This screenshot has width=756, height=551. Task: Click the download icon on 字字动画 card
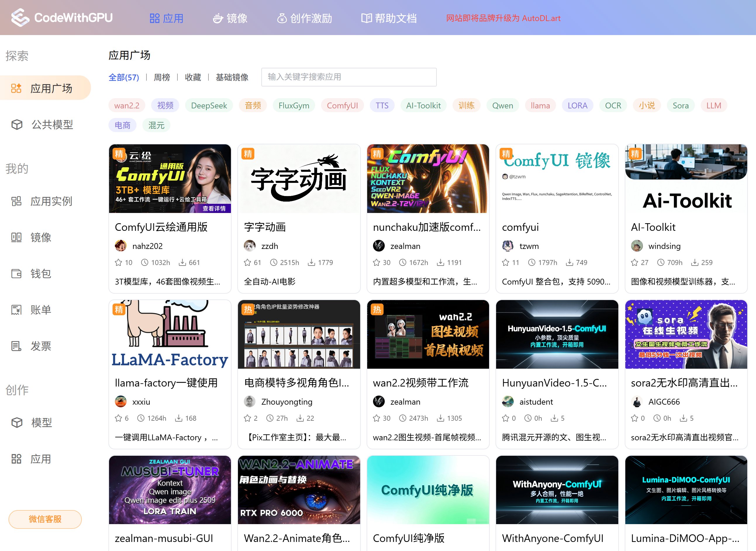(311, 262)
